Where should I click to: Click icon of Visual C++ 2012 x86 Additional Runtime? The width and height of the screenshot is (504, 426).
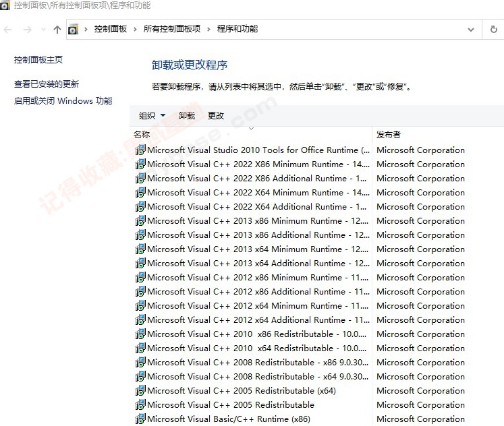pos(140,291)
